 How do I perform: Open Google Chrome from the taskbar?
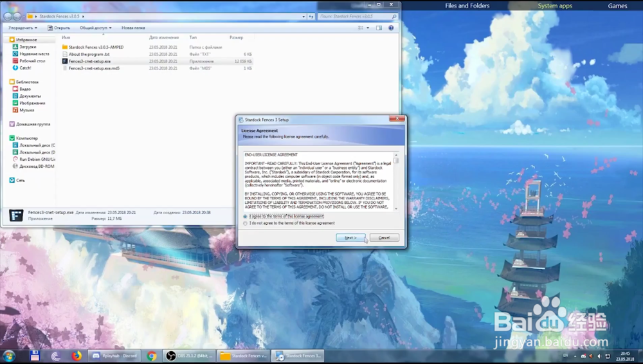[x=152, y=356]
